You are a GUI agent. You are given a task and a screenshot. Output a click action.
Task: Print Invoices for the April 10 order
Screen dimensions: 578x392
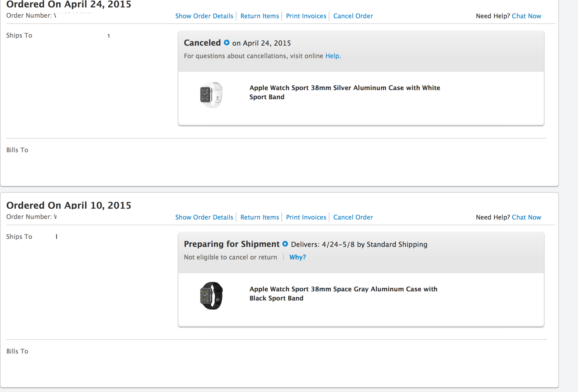tap(306, 217)
